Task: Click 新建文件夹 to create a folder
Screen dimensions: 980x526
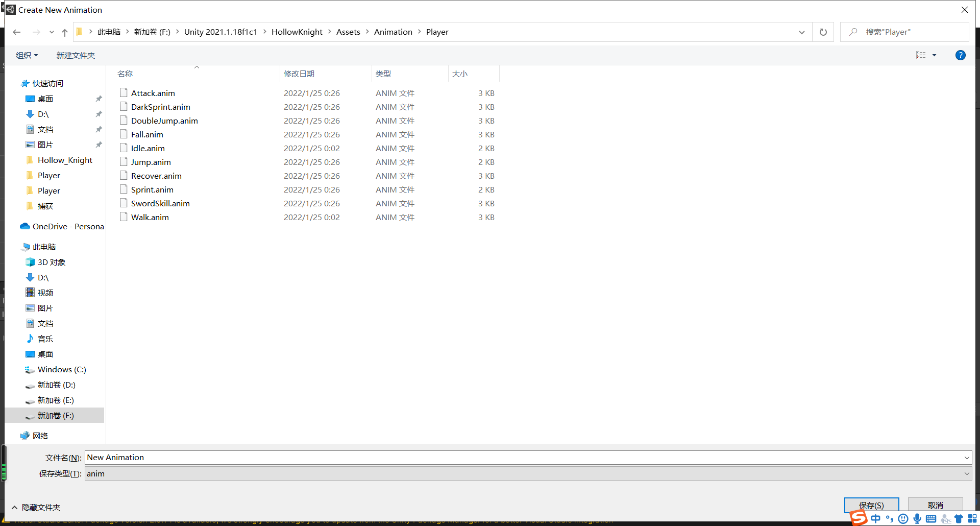Action: (x=76, y=55)
